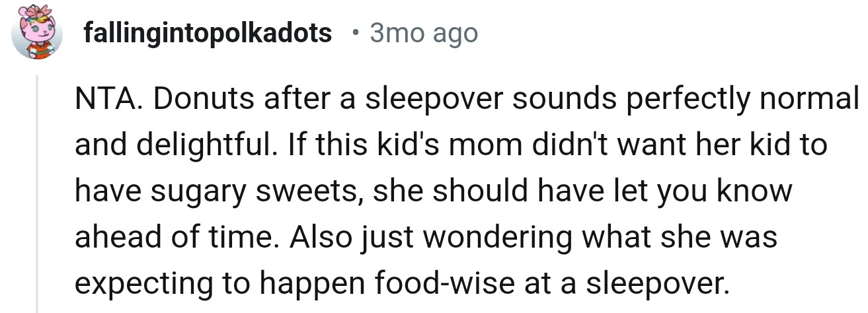Open the fallingintopolkadots user profile link
Viewport: 868px width, 313px height.
click(x=208, y=32)
